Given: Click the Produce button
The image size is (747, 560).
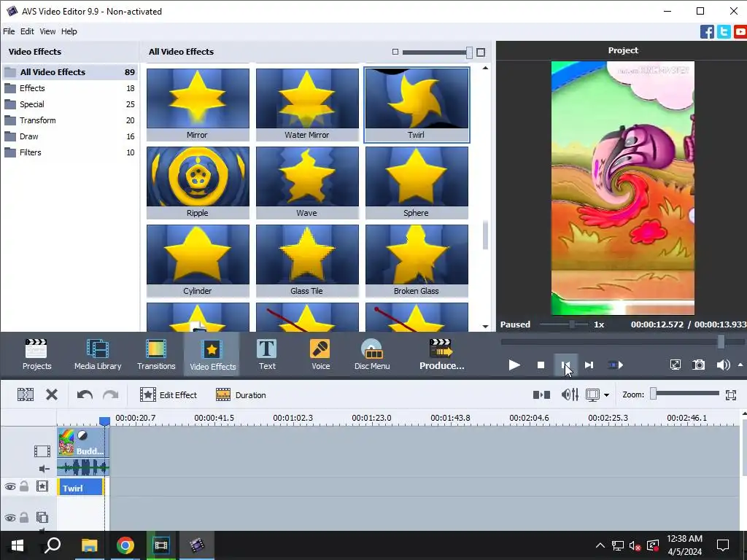Looking at the screenshot, I should click(441, 354).
